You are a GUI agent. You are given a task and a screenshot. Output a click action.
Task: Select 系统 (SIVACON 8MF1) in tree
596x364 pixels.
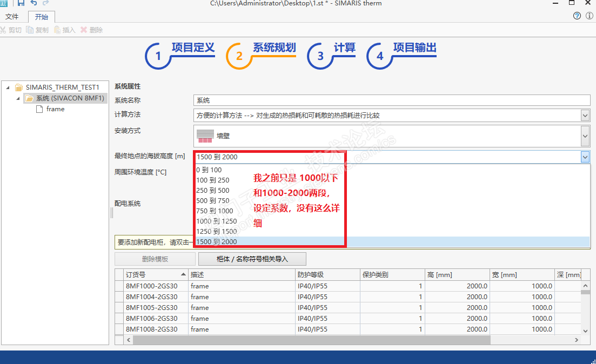65,98
